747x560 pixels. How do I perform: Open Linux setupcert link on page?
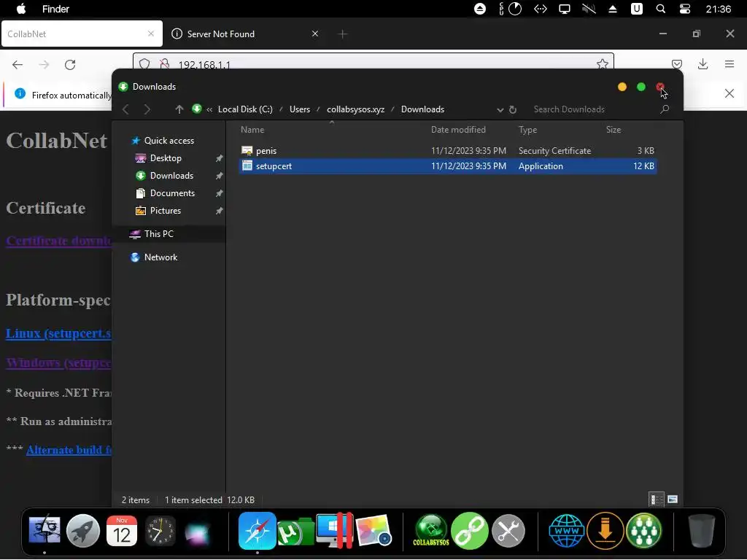coord(58,333)
